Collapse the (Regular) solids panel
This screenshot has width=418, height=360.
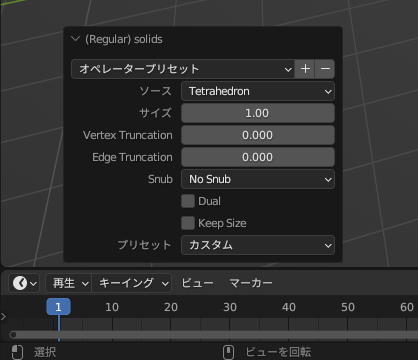76,39
